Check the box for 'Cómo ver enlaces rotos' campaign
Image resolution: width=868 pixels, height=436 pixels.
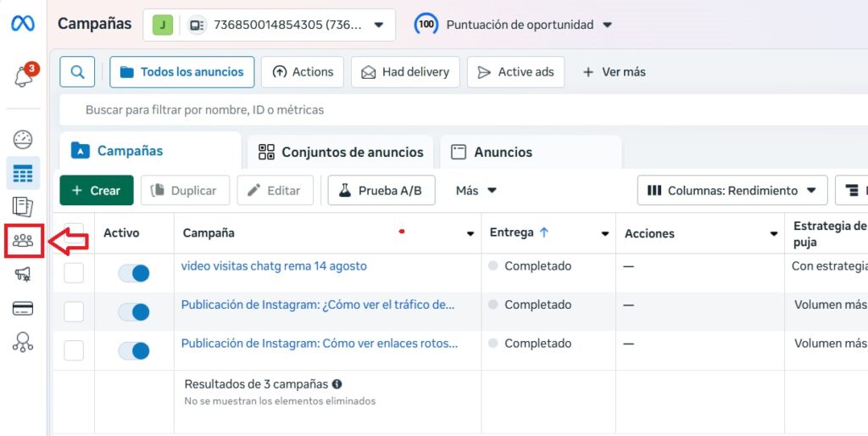[75, 350]
